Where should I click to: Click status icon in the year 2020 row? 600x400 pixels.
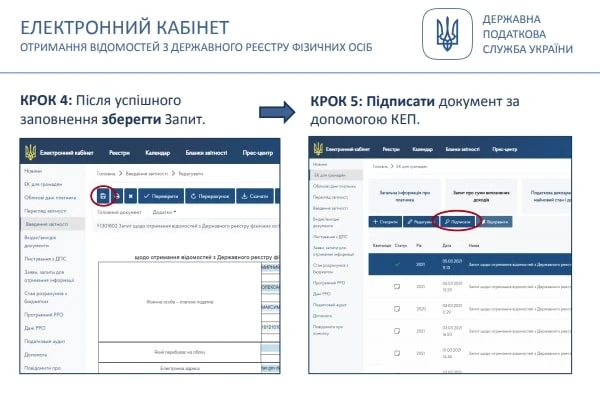point(397,309)
